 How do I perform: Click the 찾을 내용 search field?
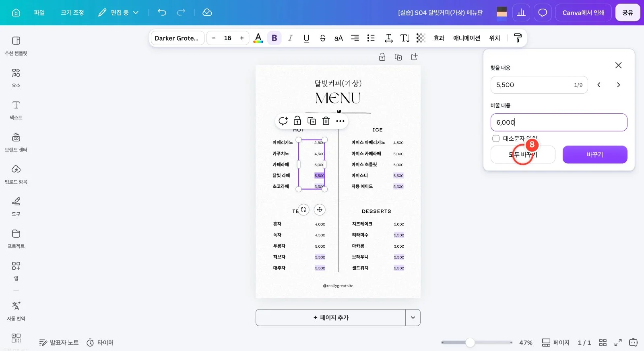click(539, 85)
